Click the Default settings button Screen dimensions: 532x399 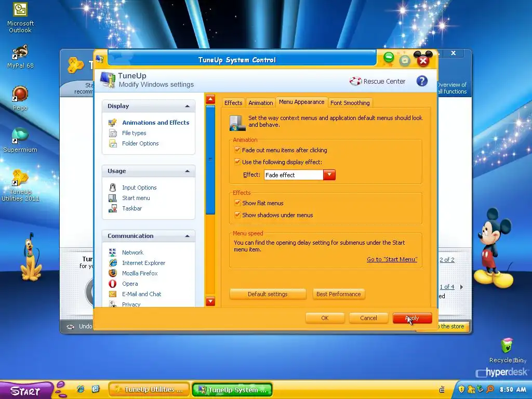[268, 294]
